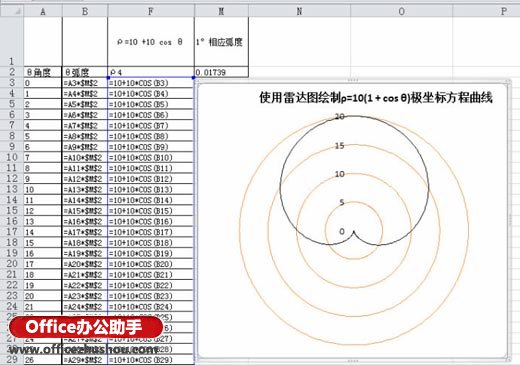Select column F header
The width and height of the screenshot is (520, 365).
pos(151,11)
